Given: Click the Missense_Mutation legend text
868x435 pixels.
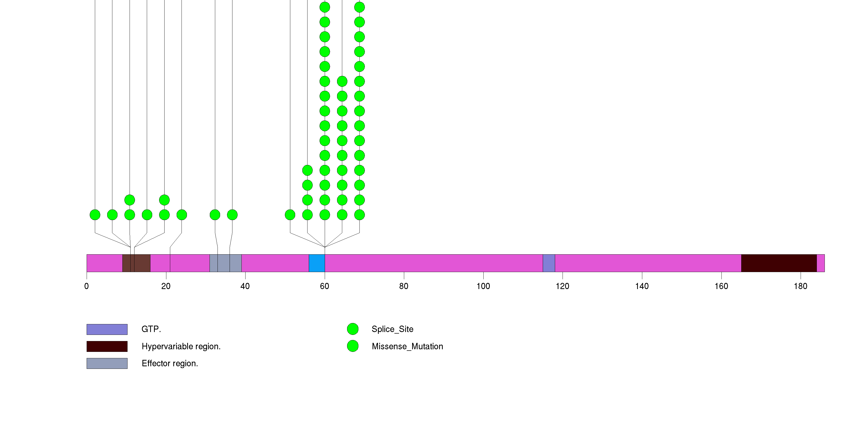Looking at the screenshot, I should 407,346.
